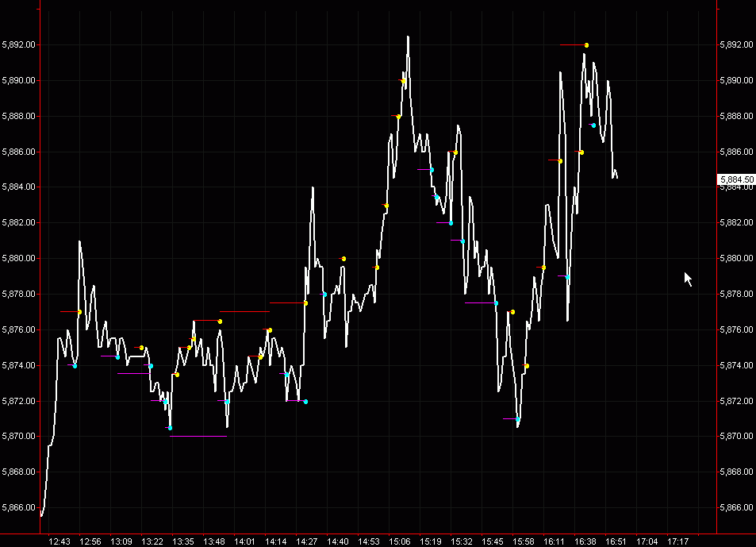
Task: Click 5,888.00 on the right price axis
Action: point(736,116)
